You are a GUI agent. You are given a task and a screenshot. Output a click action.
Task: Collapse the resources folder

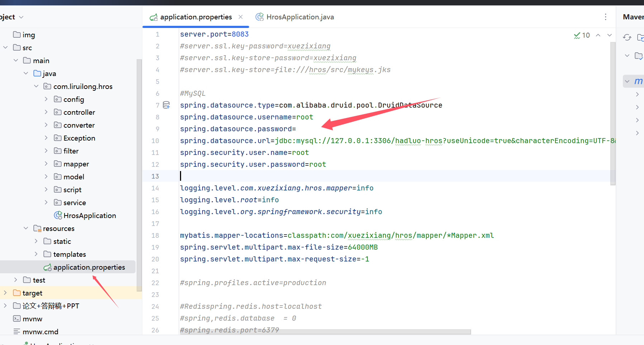tap(26, 228)
